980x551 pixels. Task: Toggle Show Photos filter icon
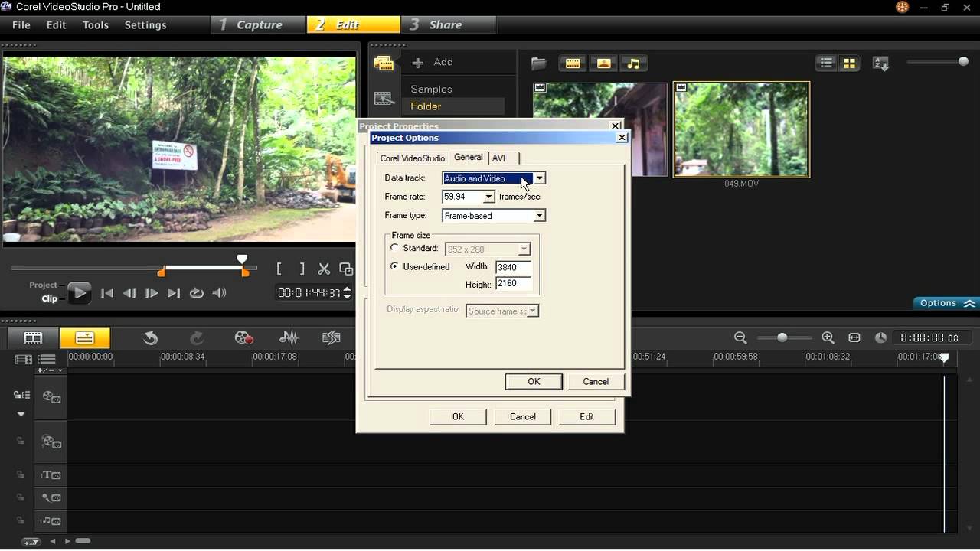pyautogui.click(x=603, y=64)
